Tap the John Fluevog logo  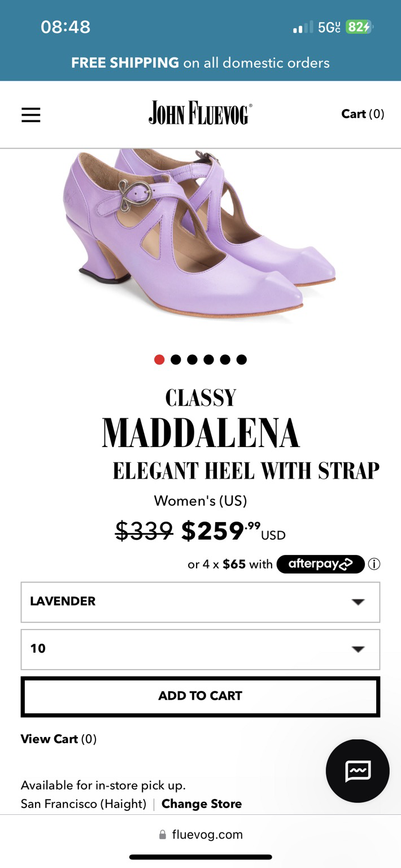coord(200,113)
